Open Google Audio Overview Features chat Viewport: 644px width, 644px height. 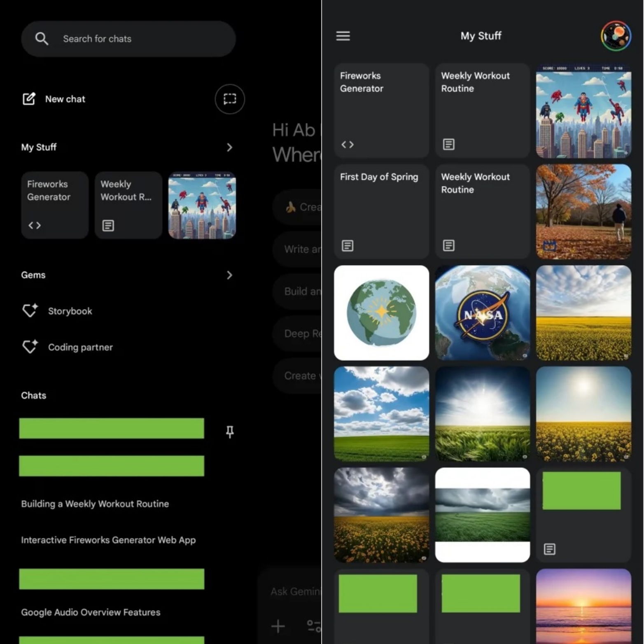pos(91,612)
